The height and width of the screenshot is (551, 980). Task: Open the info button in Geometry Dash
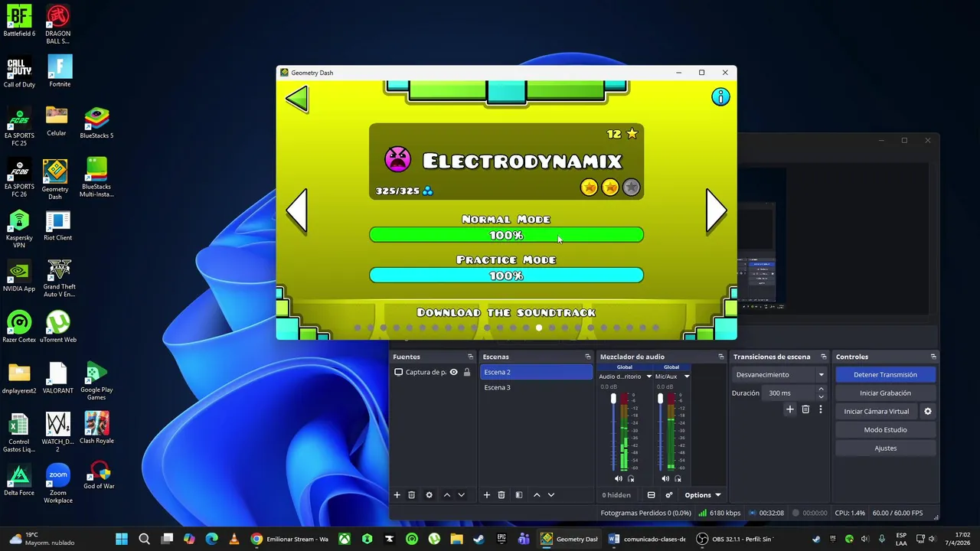pos(720,97)
